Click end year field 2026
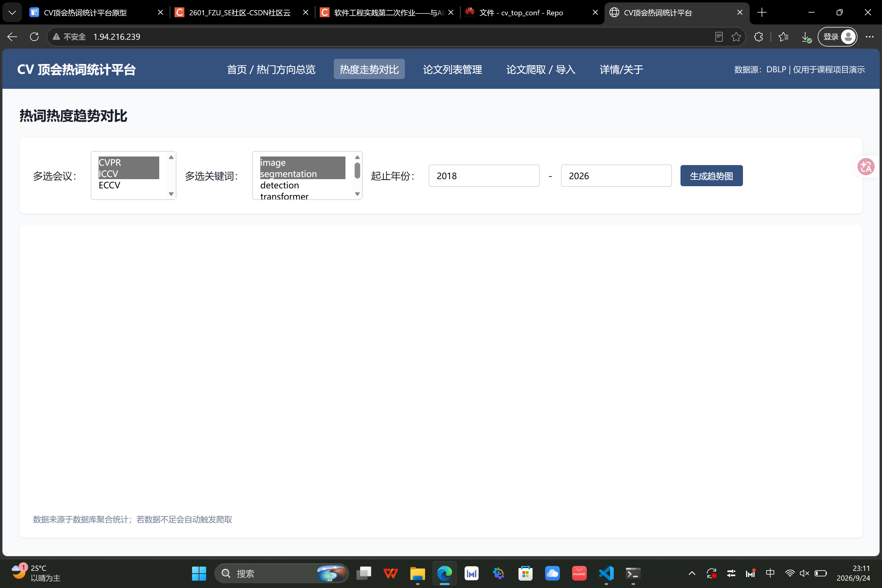This screenshot has height=588, width=882. point(616,176)
